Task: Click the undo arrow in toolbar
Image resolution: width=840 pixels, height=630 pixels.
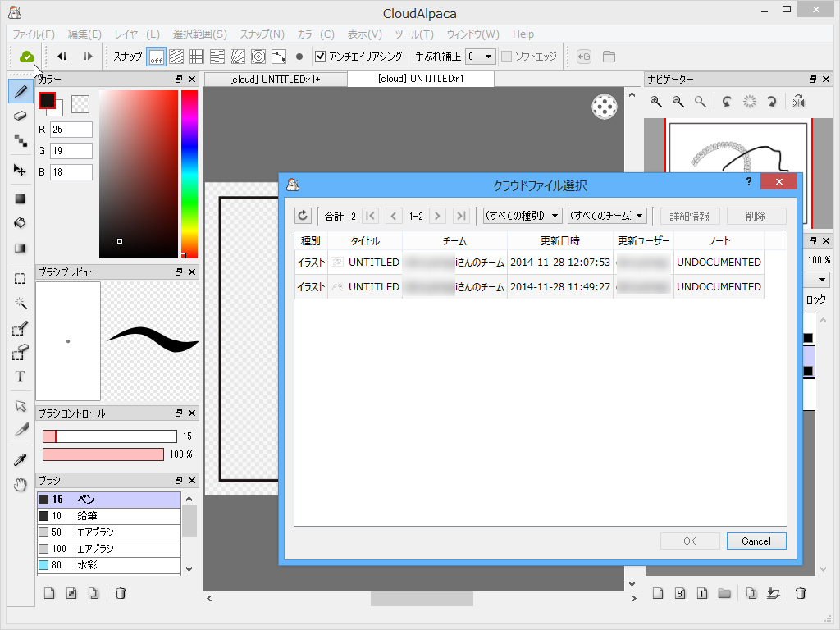Action: (x=62, y=57)
